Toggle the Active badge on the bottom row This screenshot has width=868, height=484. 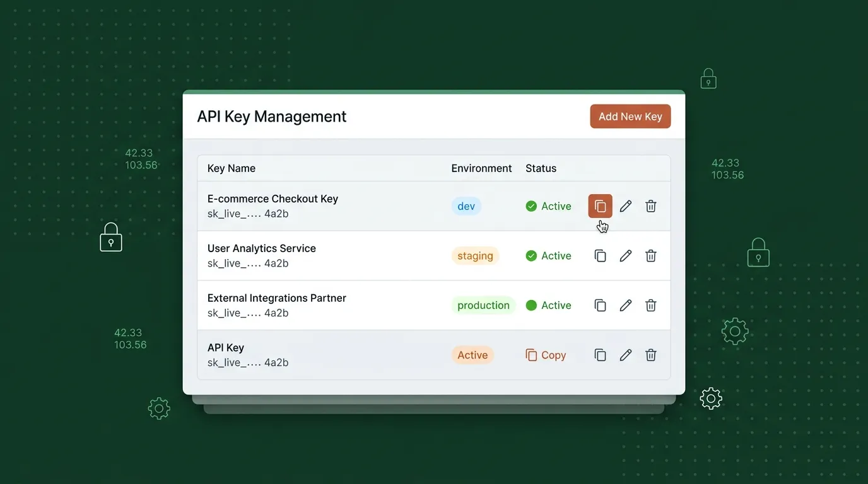click(x=472, y=355)
